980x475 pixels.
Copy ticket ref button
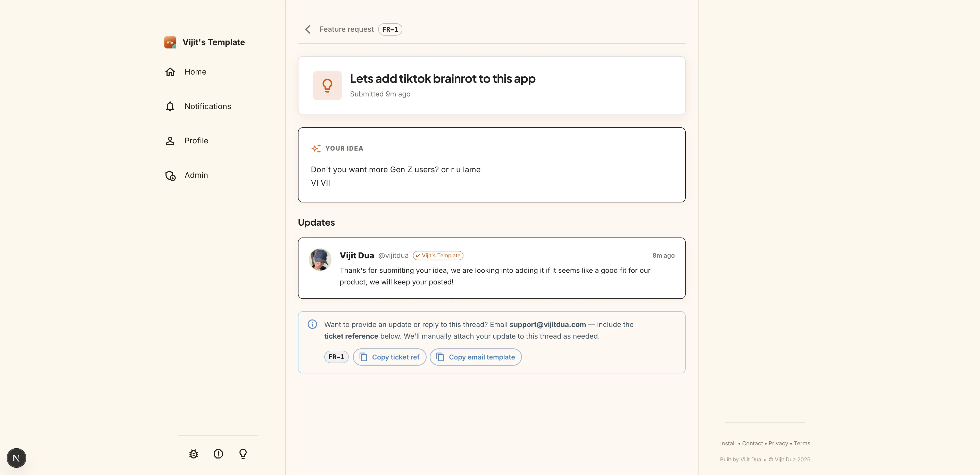point(389,357)
